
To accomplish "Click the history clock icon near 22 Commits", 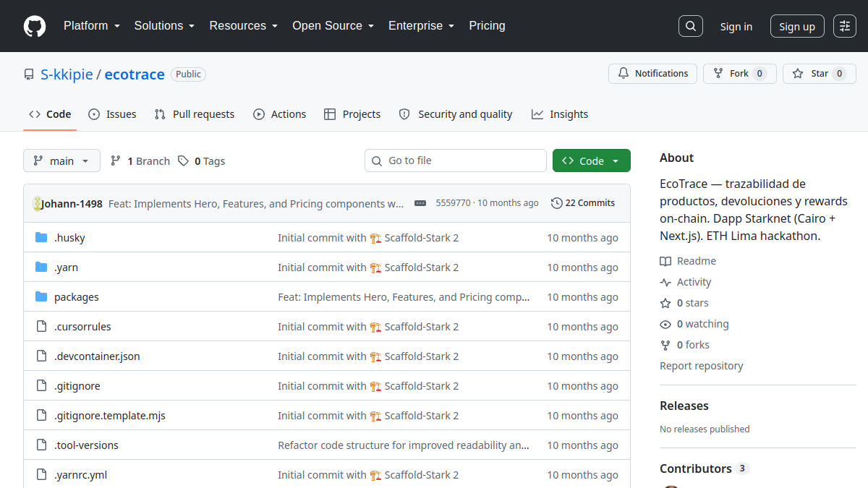I will 556,203.
